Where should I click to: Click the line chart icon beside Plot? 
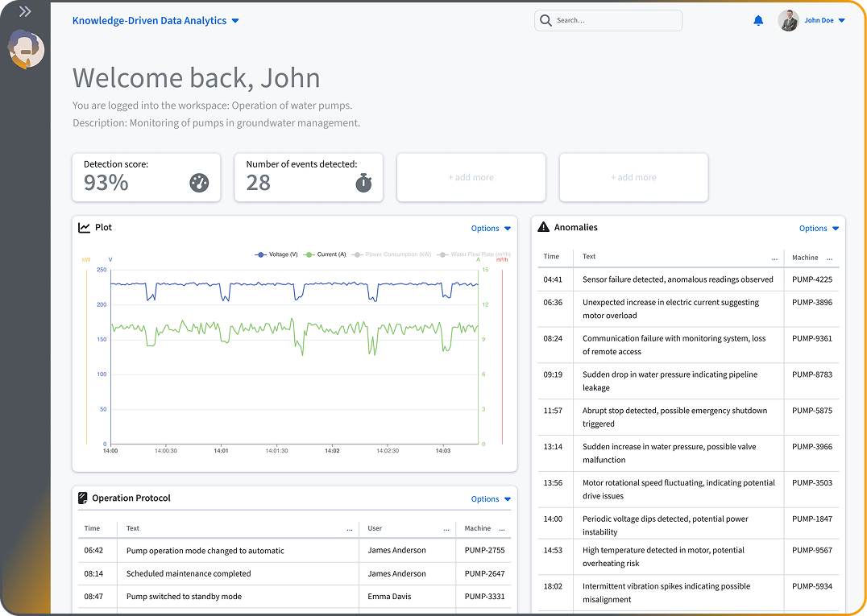pos(85,228)
